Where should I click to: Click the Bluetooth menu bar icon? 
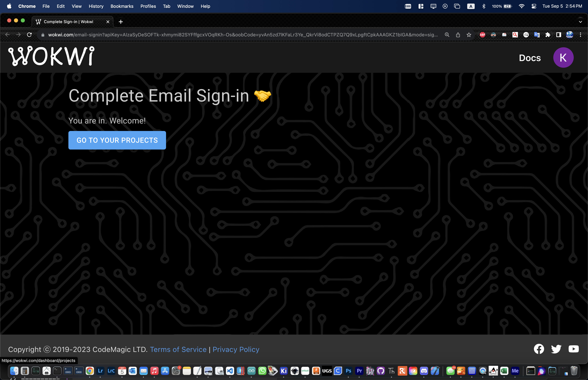(484, 6)
